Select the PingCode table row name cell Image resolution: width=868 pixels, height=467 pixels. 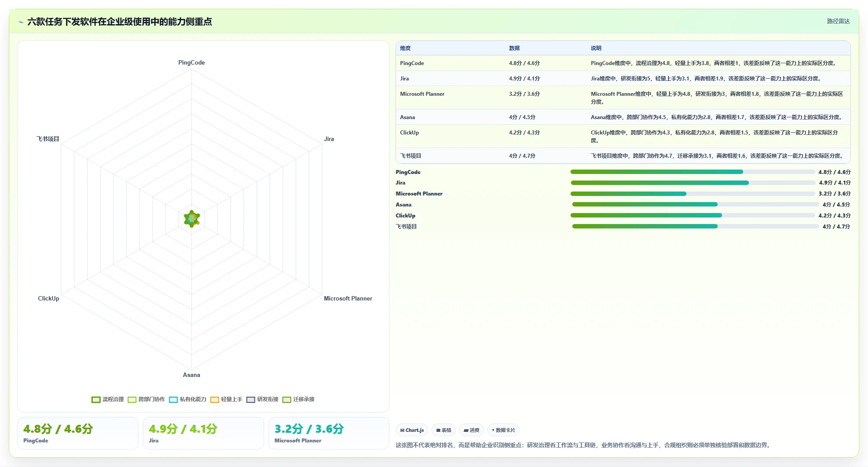450,63
